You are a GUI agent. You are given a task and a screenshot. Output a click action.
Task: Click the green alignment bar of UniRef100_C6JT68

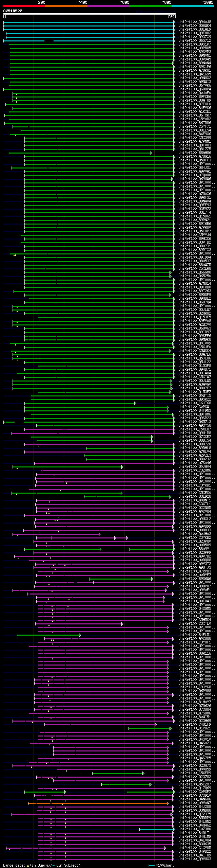[x=80, y=403]
